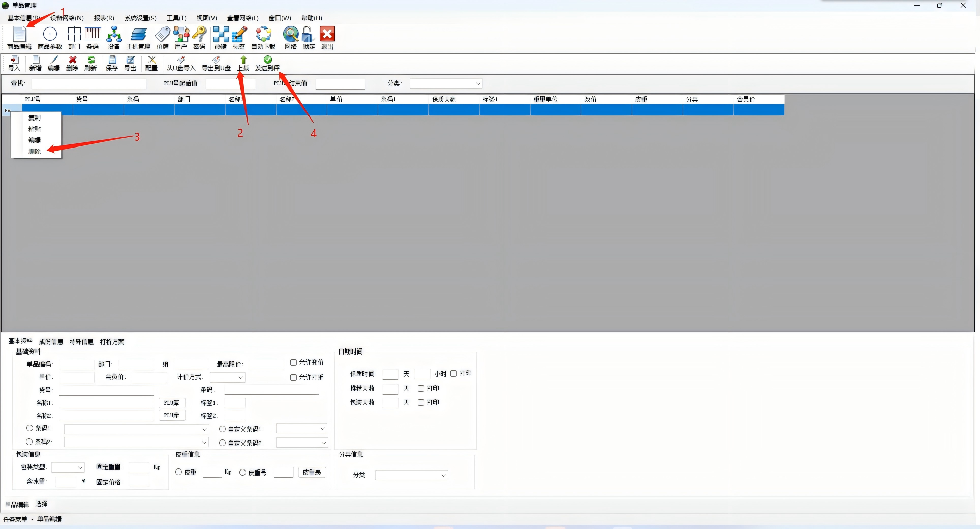980x529 pixels.
Task: Click the 发送到秤 send to scale icon
Action: [x=267, y=63]
